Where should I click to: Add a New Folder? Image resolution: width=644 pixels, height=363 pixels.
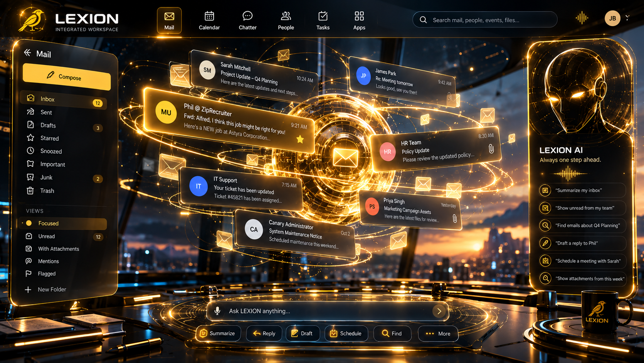tap(45, 289)
